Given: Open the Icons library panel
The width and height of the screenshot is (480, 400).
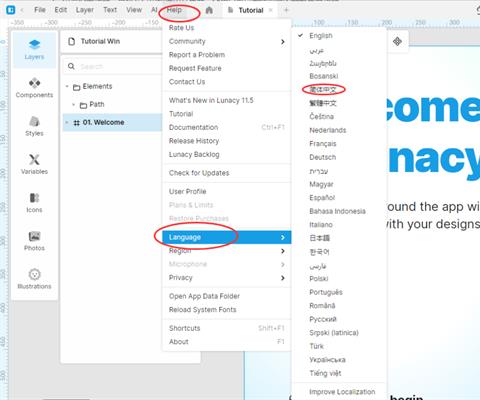Looking at the screenshot, I should 34,203.
